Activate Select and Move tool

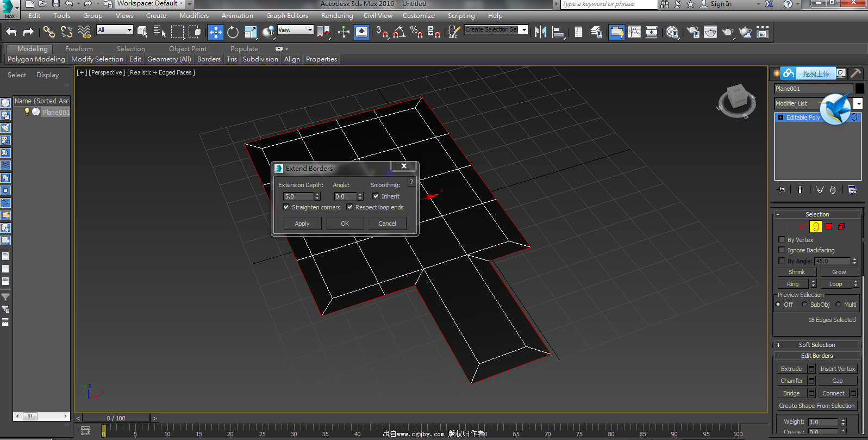pos(216,32)
